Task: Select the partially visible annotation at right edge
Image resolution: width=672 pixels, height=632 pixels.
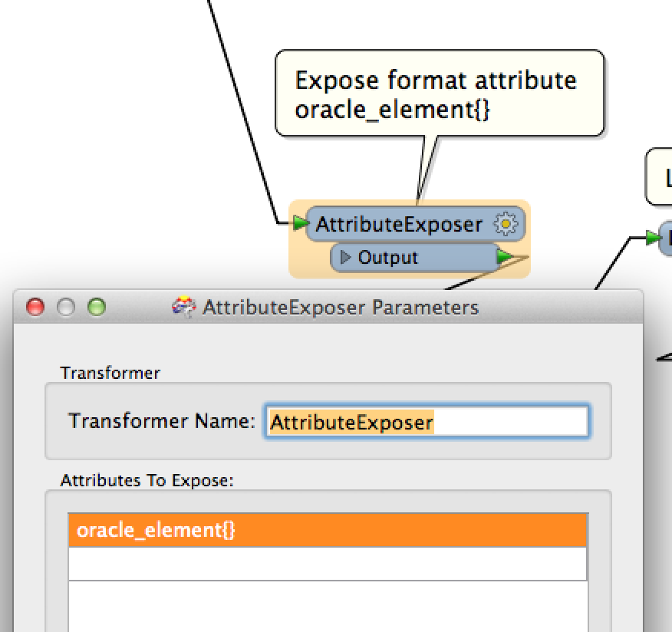Action: [x=659, y=176]
